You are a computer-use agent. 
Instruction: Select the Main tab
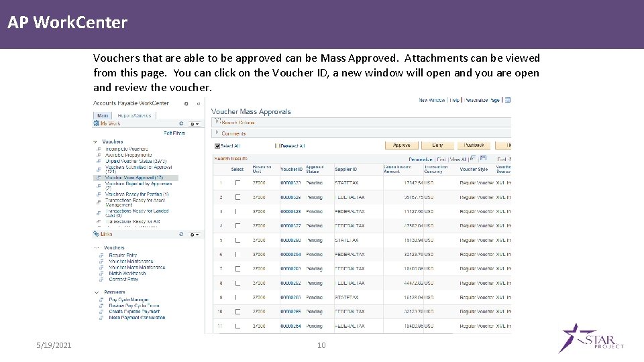pos(102,116)
